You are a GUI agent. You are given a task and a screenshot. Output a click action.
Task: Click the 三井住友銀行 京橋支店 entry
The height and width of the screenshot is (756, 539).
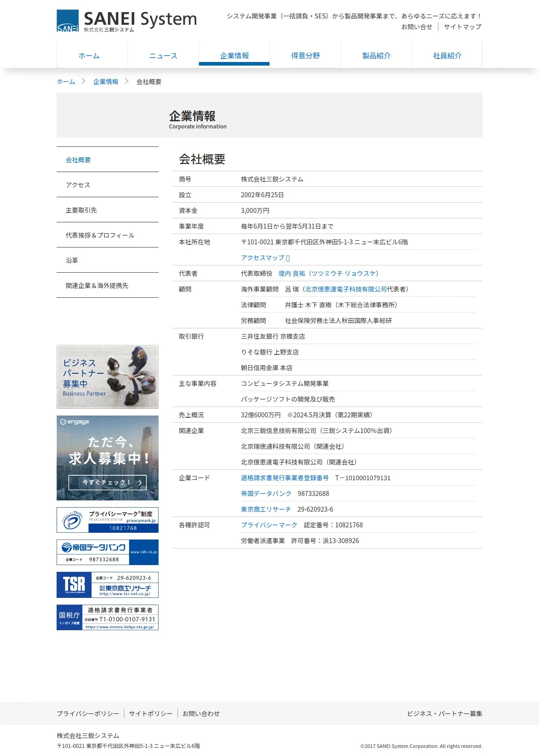pyautogui.click(x=273, y=336)
